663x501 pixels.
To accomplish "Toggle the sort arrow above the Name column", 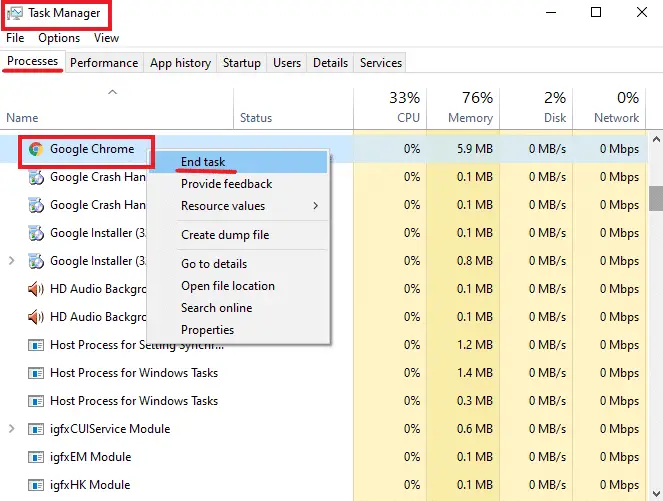I will click(x=112, y=92).
